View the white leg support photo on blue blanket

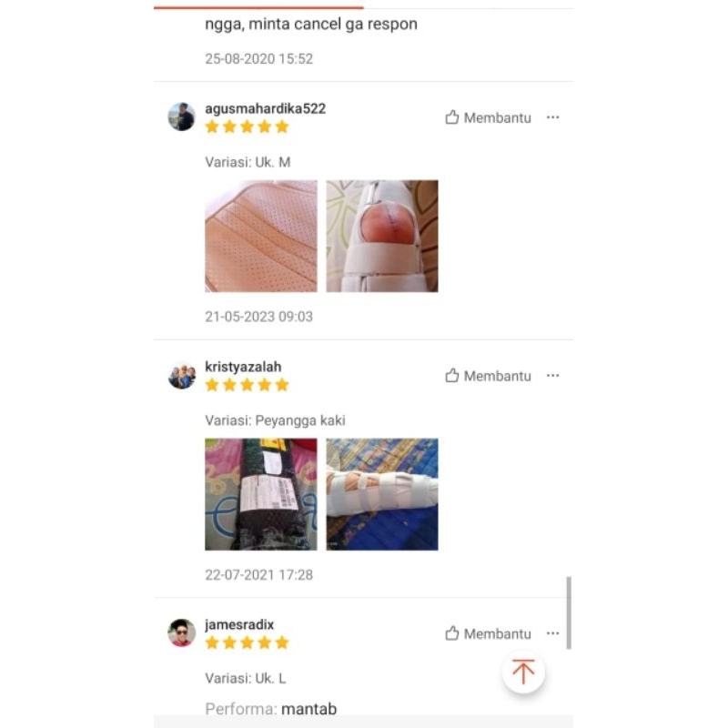(x=382, y=494)
